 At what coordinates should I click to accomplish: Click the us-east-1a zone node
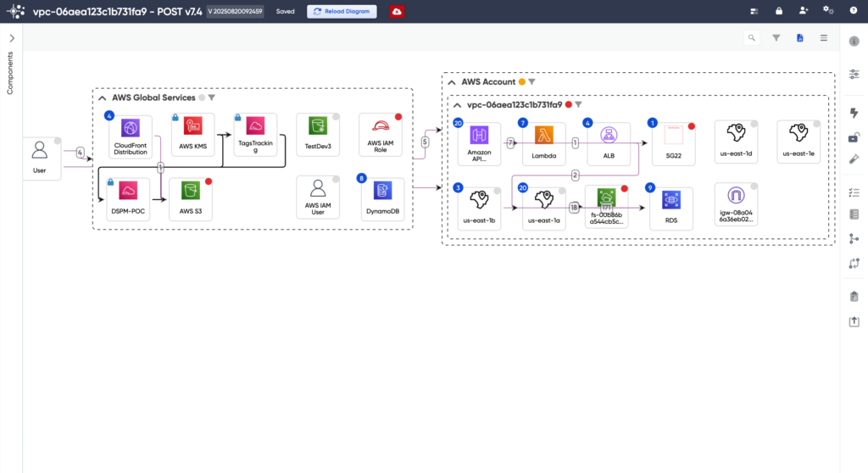[544, 209]
